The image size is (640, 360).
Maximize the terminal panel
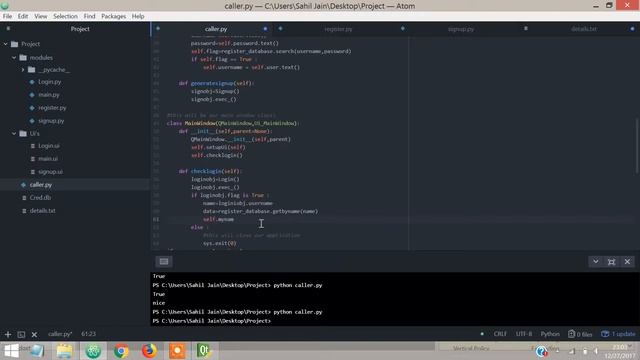[611, 262]
